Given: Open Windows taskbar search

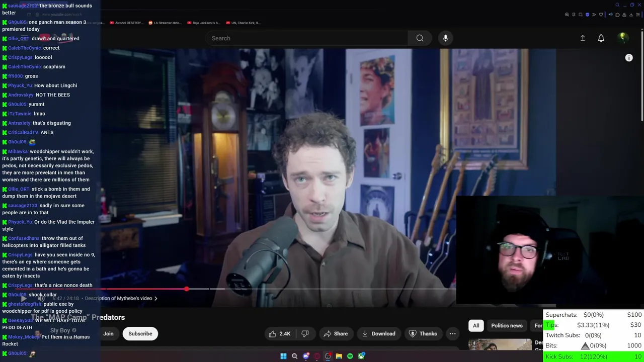Looking at the screenshot, I should [295, 356].
